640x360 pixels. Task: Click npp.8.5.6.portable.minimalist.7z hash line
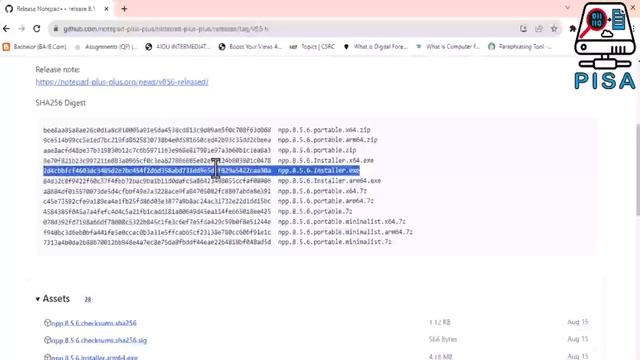[x=217, y=242]
